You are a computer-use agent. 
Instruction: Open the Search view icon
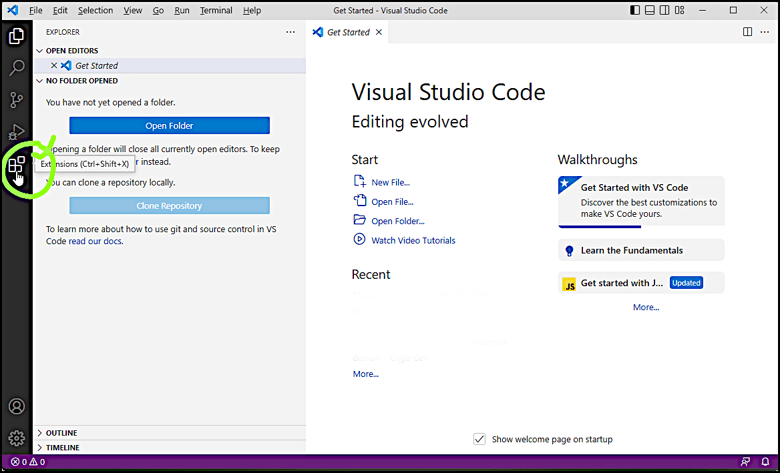[16, 68]
